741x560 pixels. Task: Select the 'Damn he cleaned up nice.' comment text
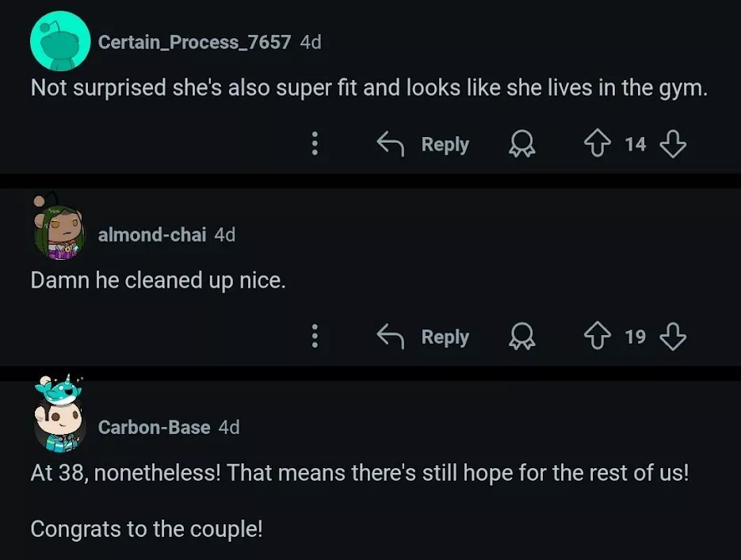pyautogui.click(x=158, y=280)
